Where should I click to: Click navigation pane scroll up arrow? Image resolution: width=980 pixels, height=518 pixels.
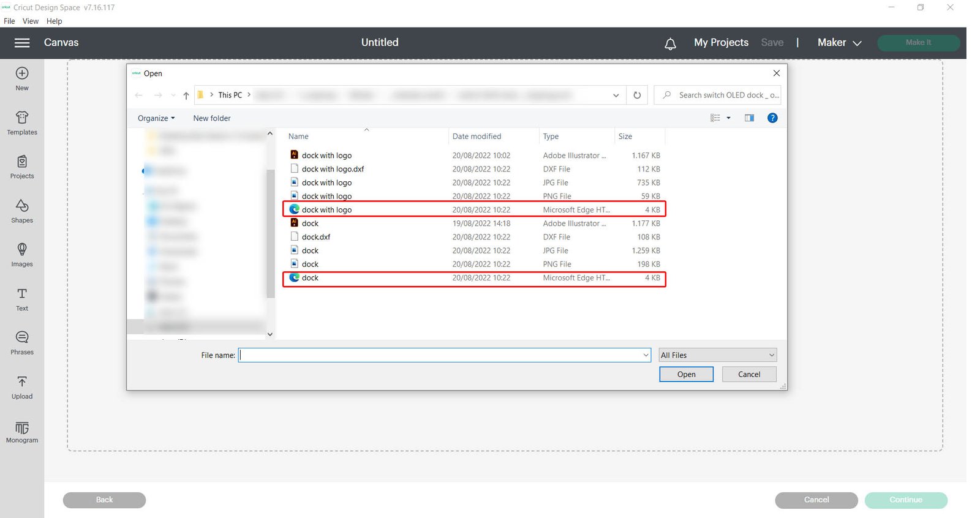pos(270,133)
